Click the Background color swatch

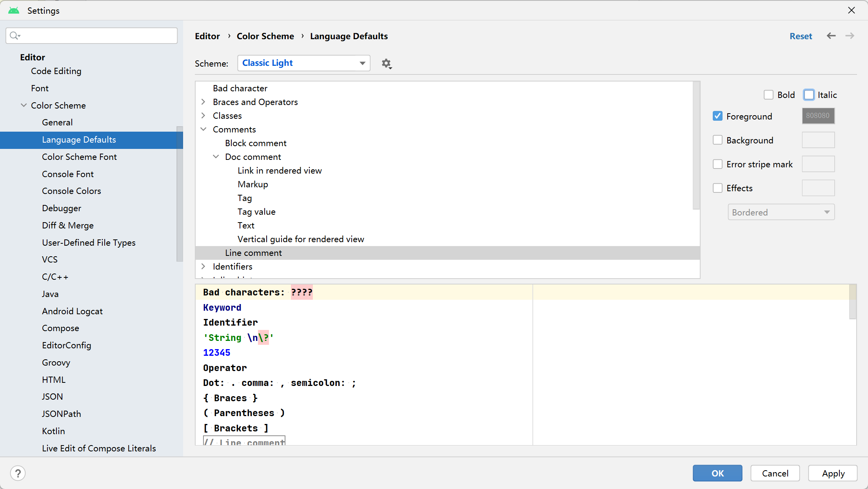(818, 140)
